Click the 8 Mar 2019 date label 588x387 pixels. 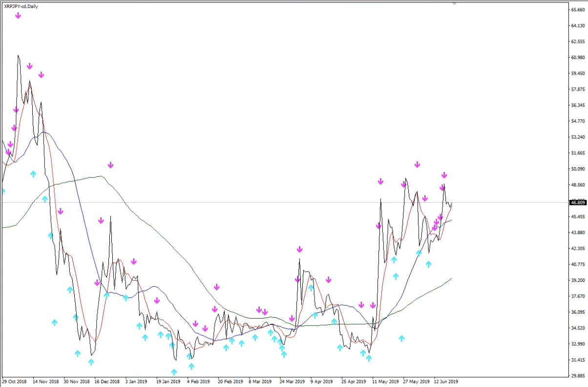(260, 382)
